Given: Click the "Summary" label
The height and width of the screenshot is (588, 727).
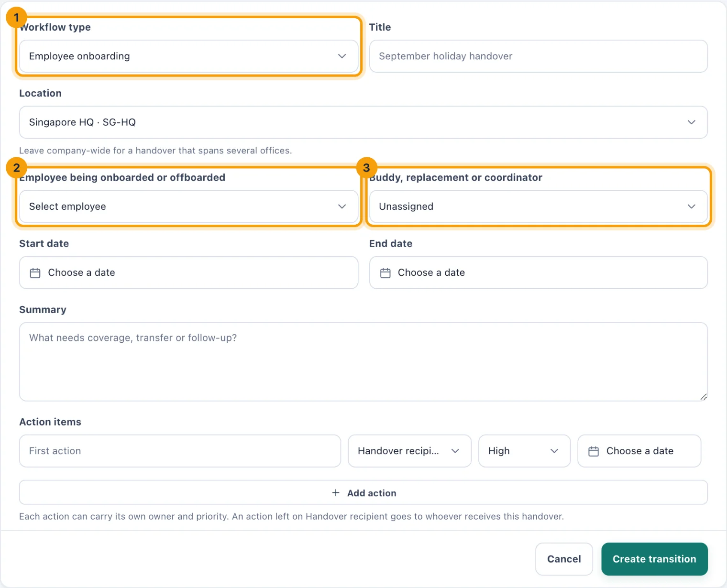Looking at the screenshot, I should [x=43, y=310].
